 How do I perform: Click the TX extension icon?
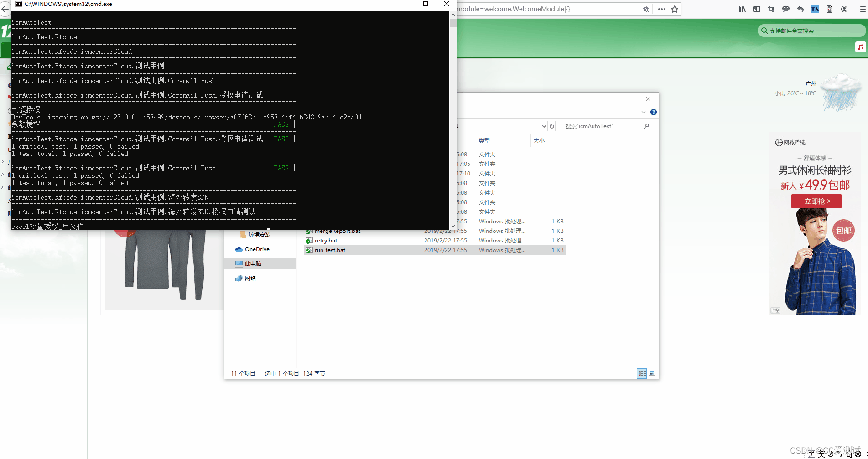815,9
